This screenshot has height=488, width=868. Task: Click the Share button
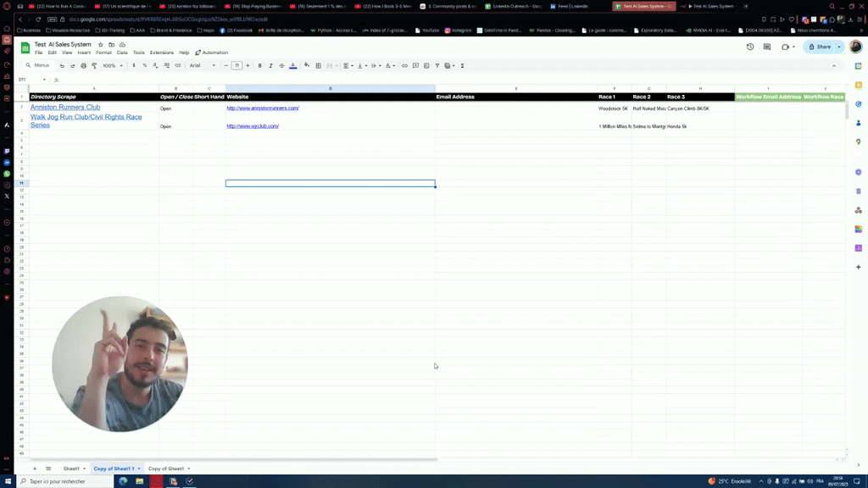pos(820,47)
